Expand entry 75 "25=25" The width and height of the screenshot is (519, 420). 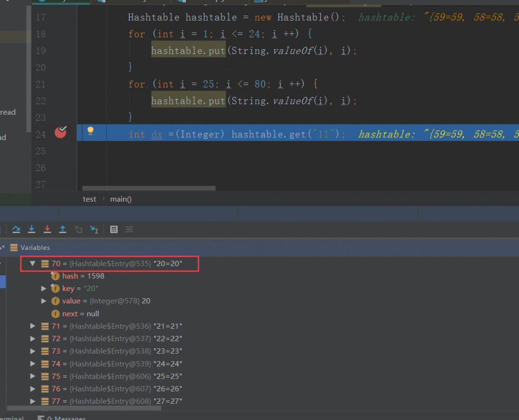tap(32, 376)
